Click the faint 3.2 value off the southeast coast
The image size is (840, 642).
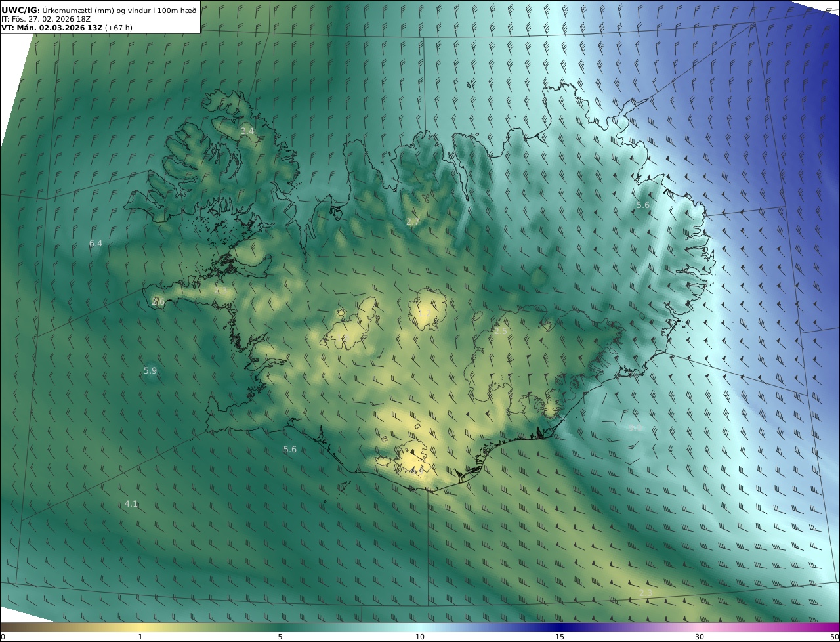click(635, 427)
